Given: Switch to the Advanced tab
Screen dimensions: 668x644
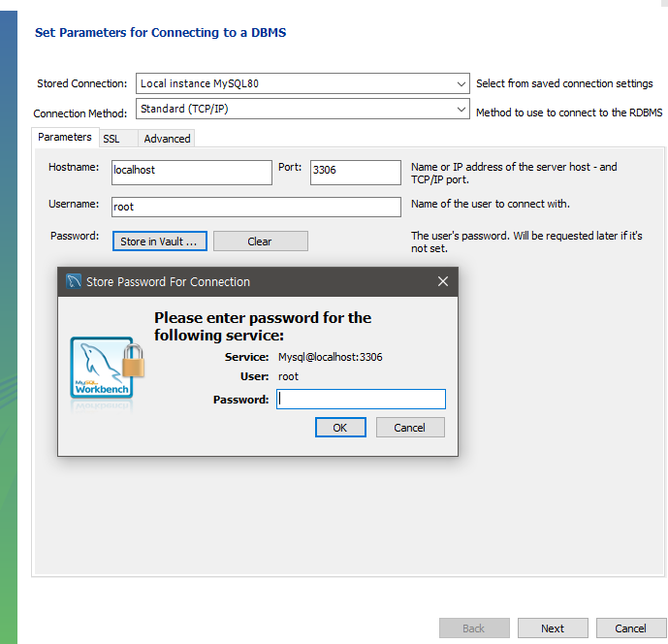Looking at the screenshot, I should pos(167,139).
